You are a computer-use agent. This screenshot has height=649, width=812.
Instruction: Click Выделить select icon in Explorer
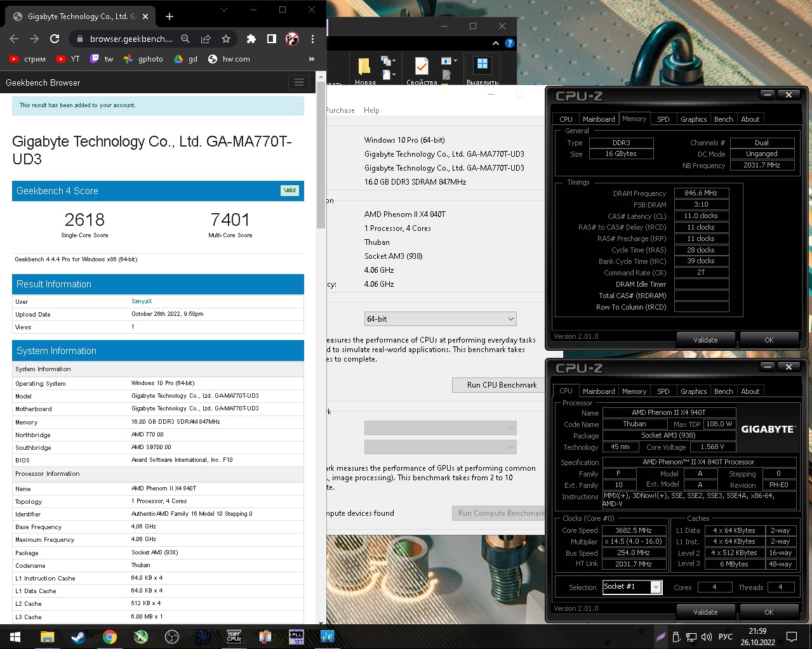(x=483, y=70)
